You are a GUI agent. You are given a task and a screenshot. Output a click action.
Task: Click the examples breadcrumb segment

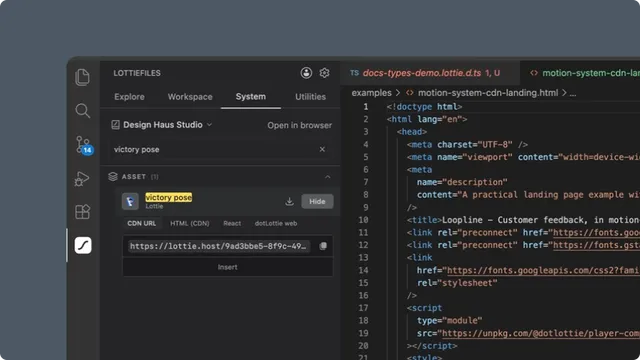tap(371, 93)
